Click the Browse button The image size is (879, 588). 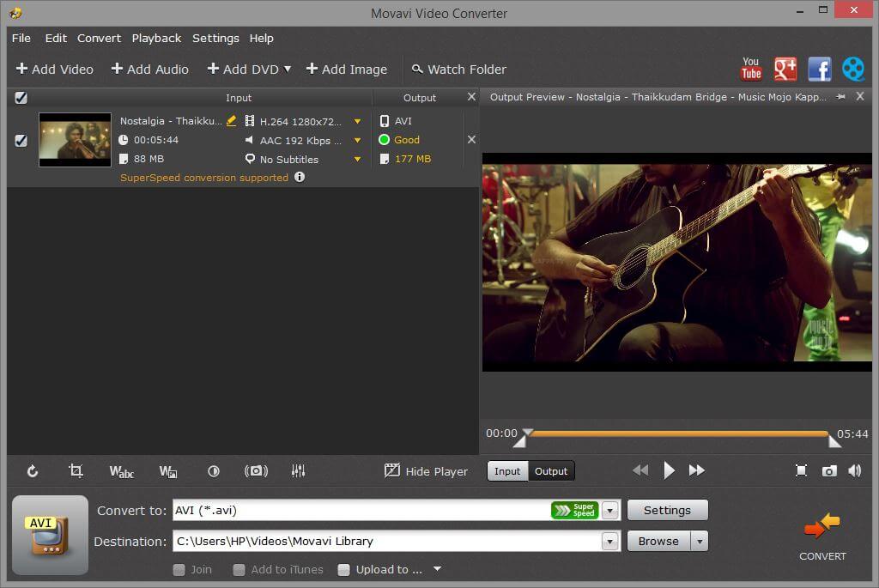click(x=658, y=542)
